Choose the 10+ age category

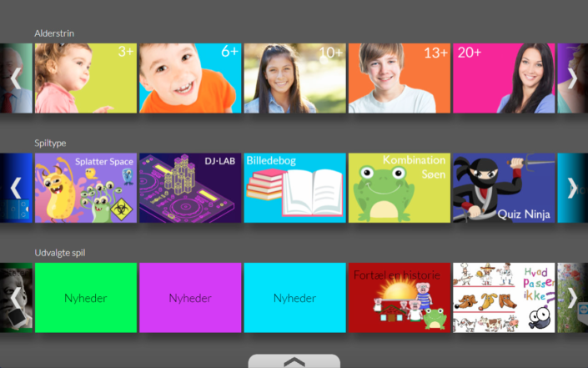pyautogui.click(x=294, y=78)
